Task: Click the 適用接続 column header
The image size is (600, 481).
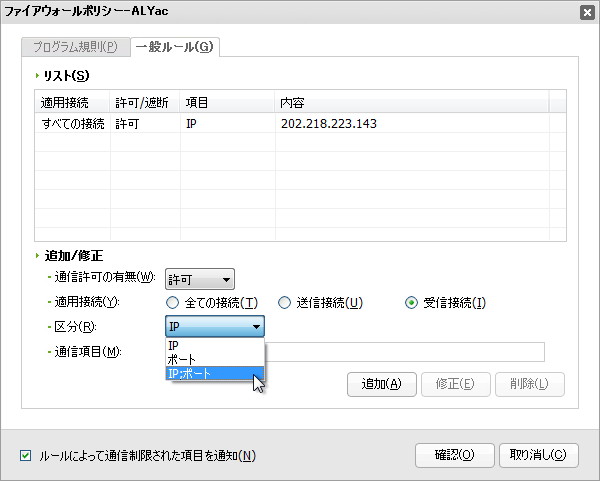Action: 72,102
